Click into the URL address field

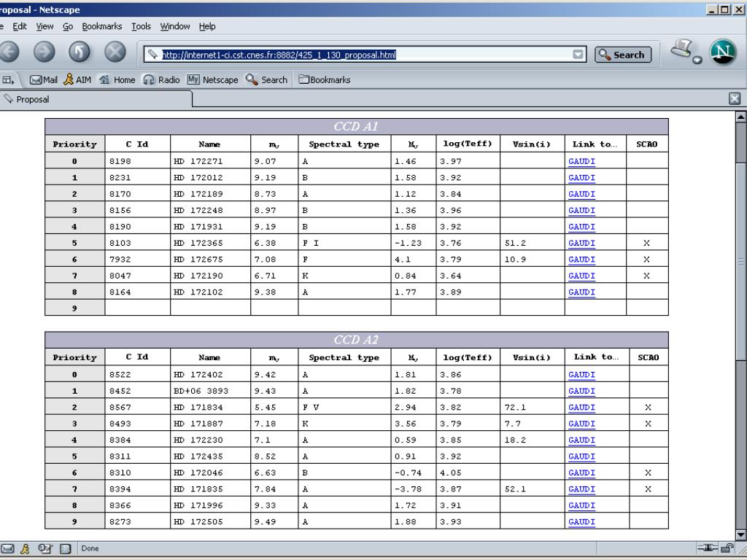pyautogui.click(x=365, y=55)
